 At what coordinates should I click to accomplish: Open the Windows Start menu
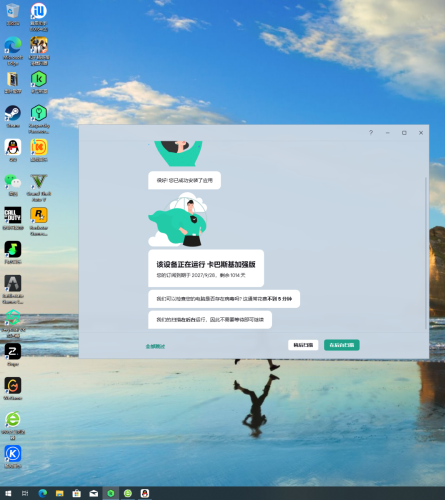pyautogui.click(x=8, y=493)
